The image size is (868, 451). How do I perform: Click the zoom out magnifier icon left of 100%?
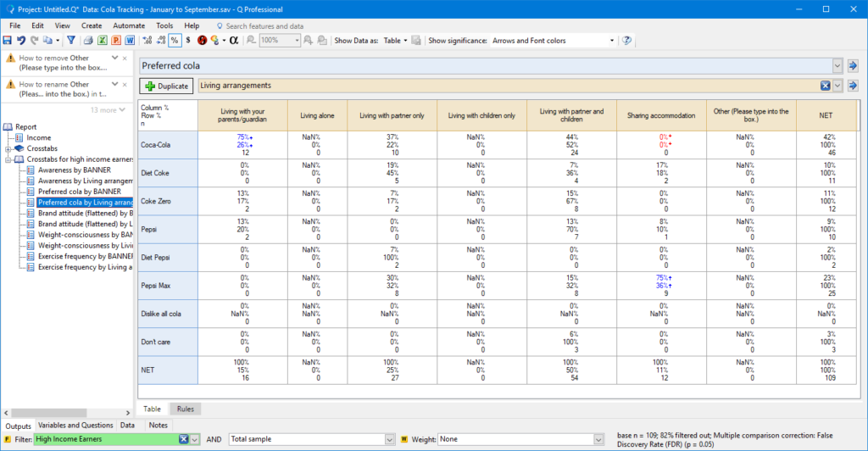pos(251,41)
